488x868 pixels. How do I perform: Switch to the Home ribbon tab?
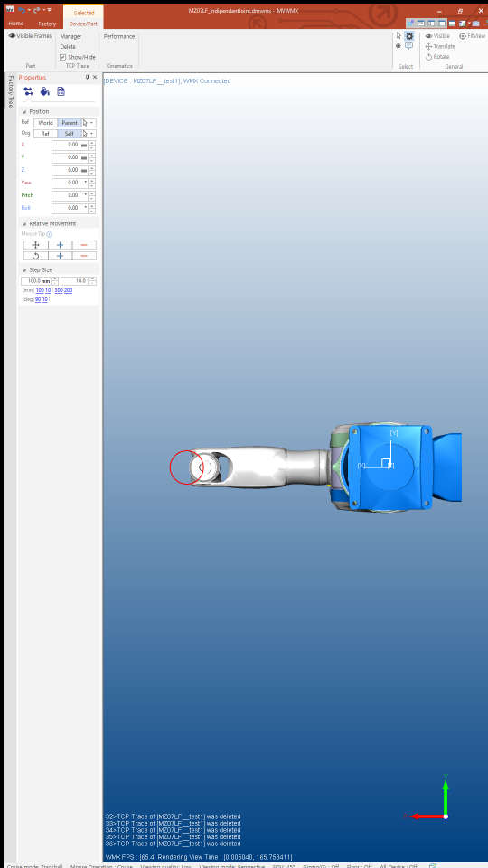tap(16, 24)
